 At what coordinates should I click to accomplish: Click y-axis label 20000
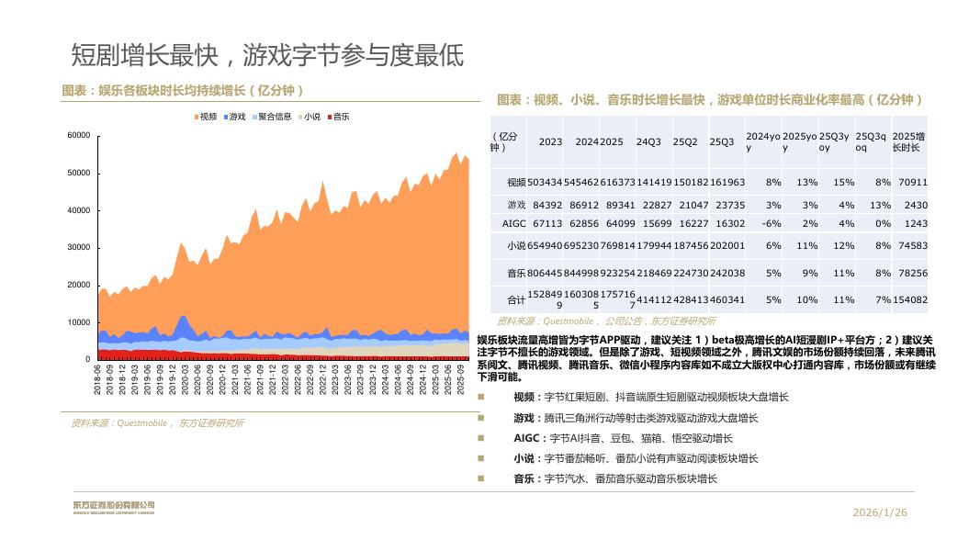tap(79, 285)
